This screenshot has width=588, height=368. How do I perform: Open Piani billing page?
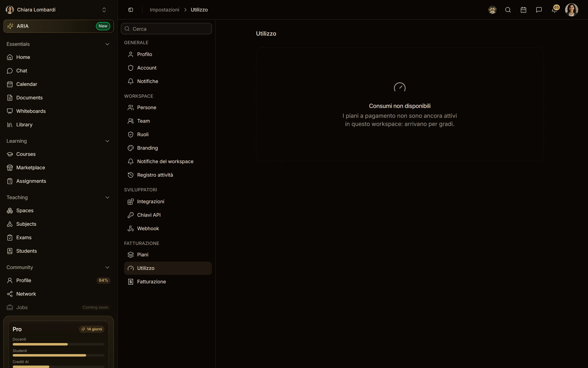point(168,255)
